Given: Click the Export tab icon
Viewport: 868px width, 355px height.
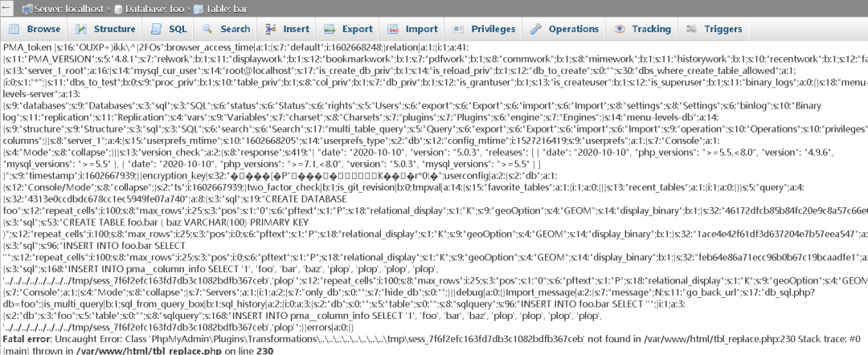Looking at the screenshot, I should tap(330, 29).
